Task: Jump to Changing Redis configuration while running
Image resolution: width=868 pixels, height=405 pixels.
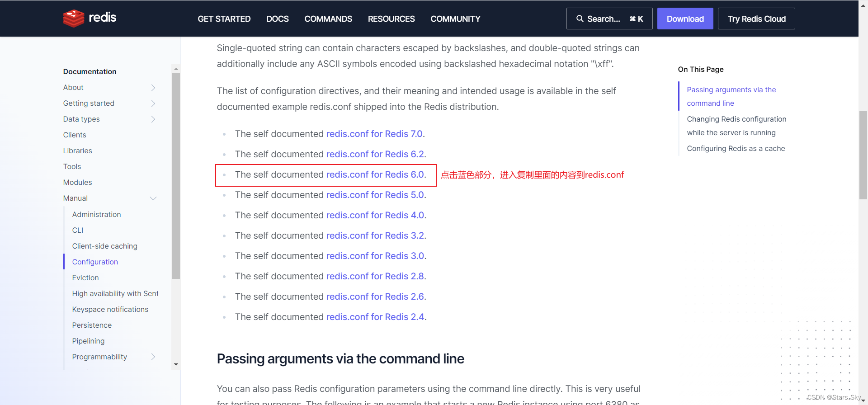Action: 736,126
